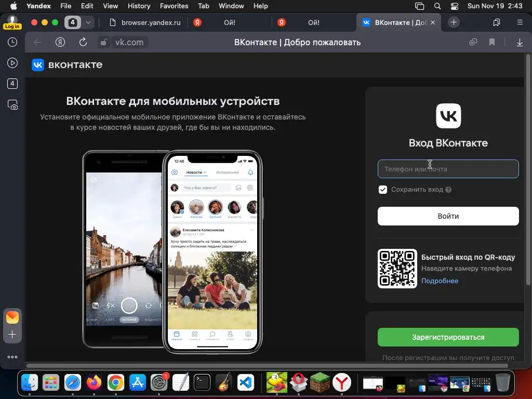The height and width of the screenshot is (399, 532).
Task: Open the screenshot capture sidebar tool
Action: coord(12,104)
